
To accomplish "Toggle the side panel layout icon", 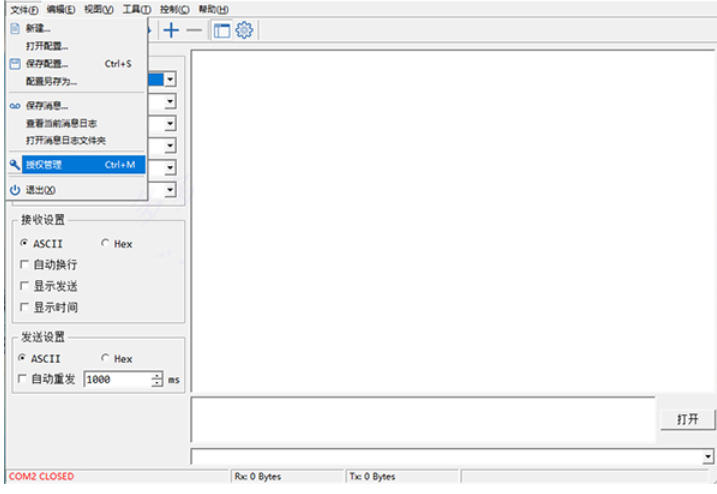I will [220, 30].
